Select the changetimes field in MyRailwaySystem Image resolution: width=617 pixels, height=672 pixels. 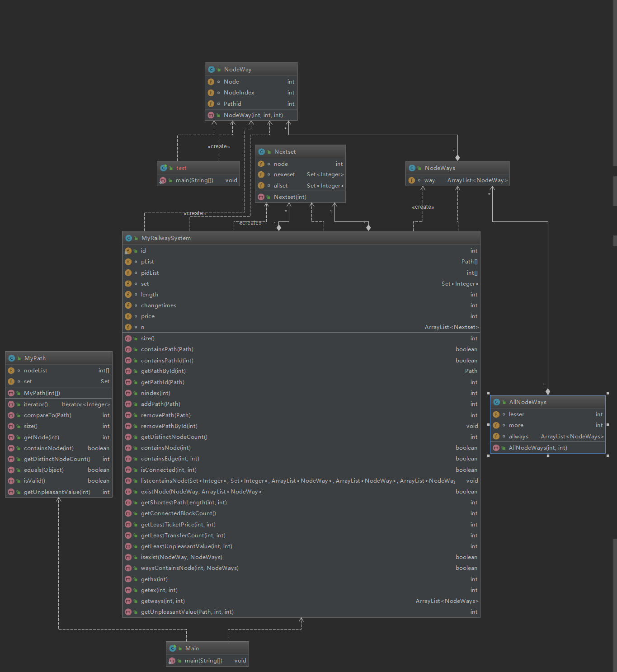coord(158,305)
